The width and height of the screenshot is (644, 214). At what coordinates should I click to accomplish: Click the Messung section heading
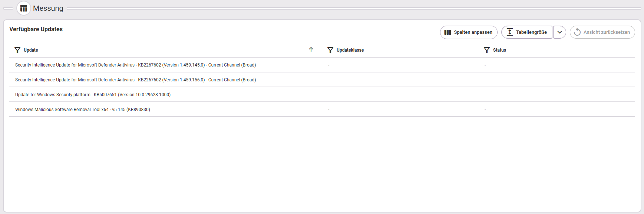click(48, 8)
